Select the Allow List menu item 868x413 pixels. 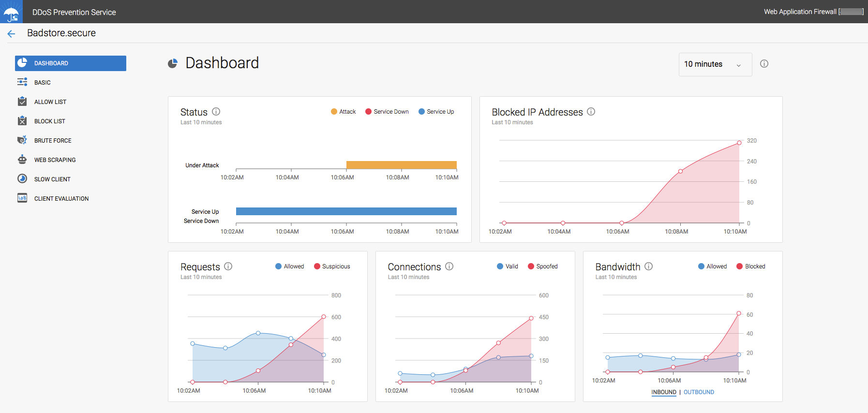50,102
